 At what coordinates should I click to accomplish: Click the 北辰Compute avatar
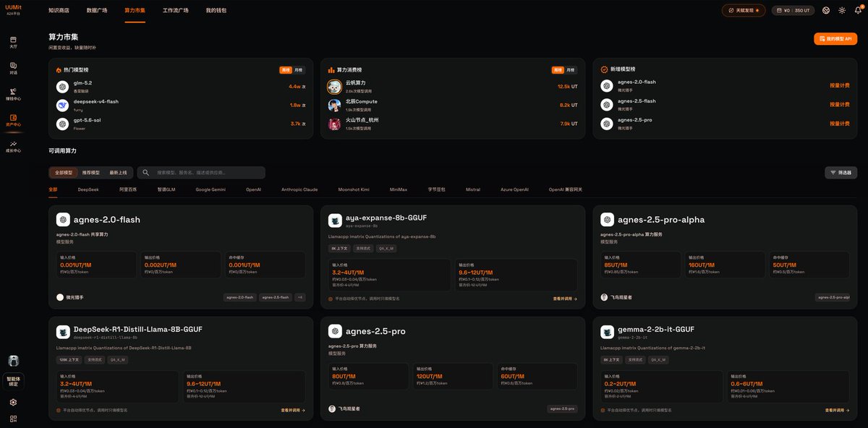click(x=334, y=105)
